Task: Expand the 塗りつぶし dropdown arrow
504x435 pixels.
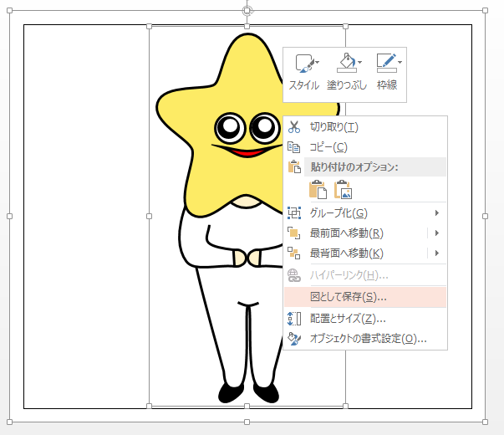Action: [x=359, y=62]
